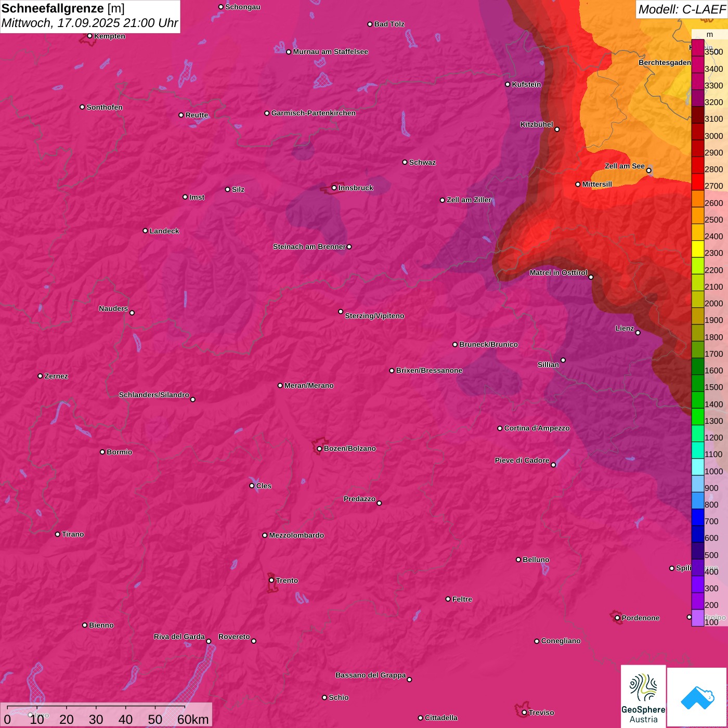Click the Imst label
The width and height of the screenshot is (728, 728).
(197, 198)
